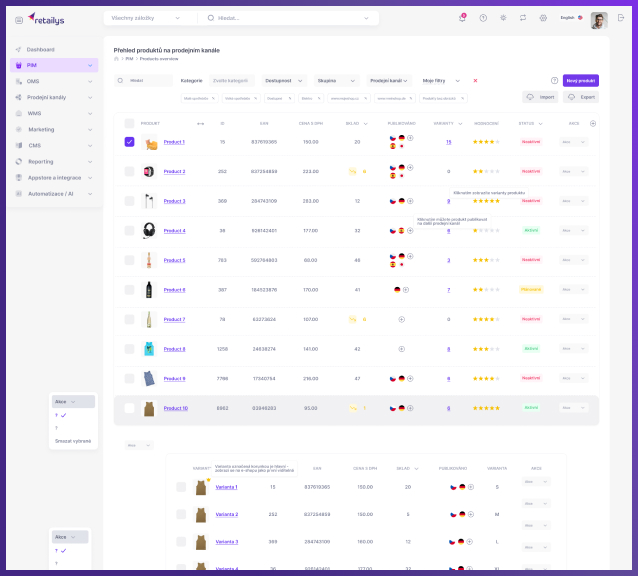Toggle the select-all checkbox in table header
Screen dimensions: 638x576
129,123
